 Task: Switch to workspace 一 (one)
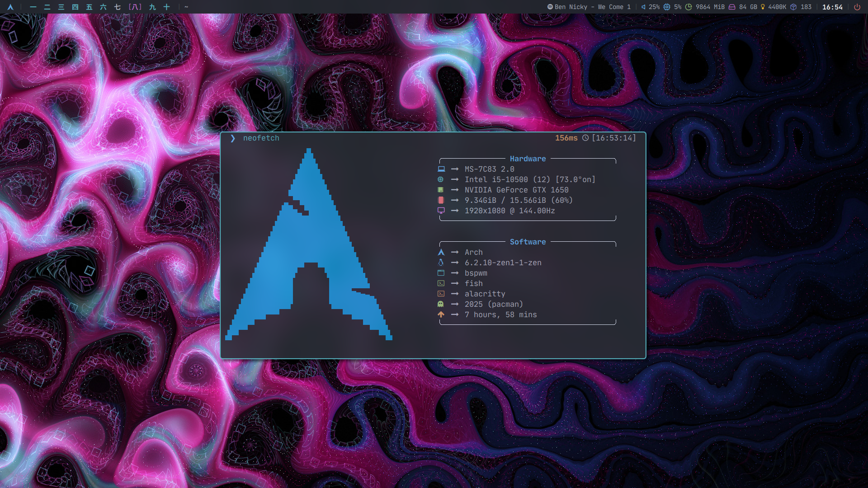(x=33, y=7)
